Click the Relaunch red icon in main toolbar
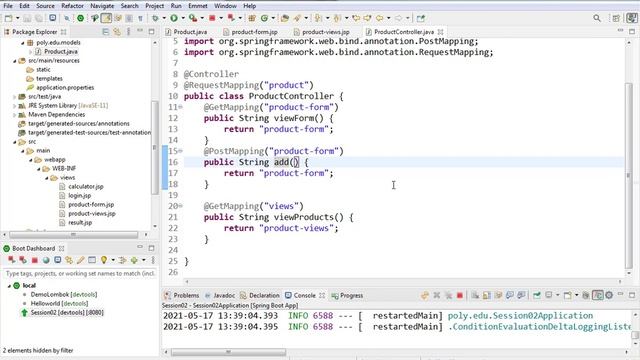 [x=231, y=18]
